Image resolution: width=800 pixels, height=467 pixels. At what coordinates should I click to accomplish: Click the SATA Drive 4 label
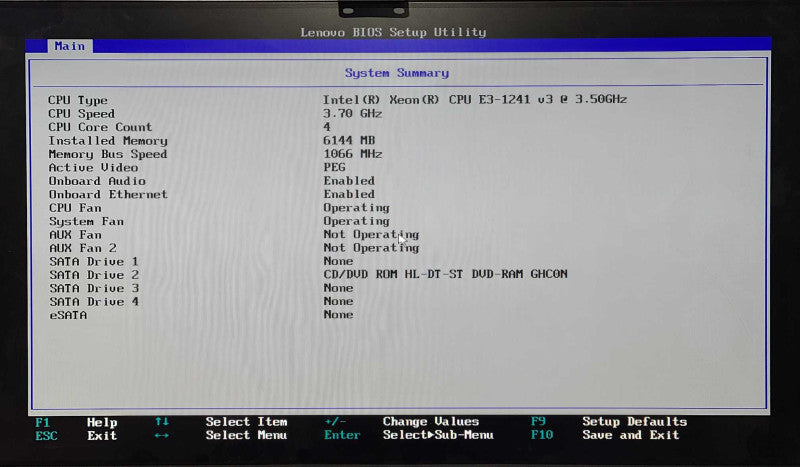click(x=94, y=302)
